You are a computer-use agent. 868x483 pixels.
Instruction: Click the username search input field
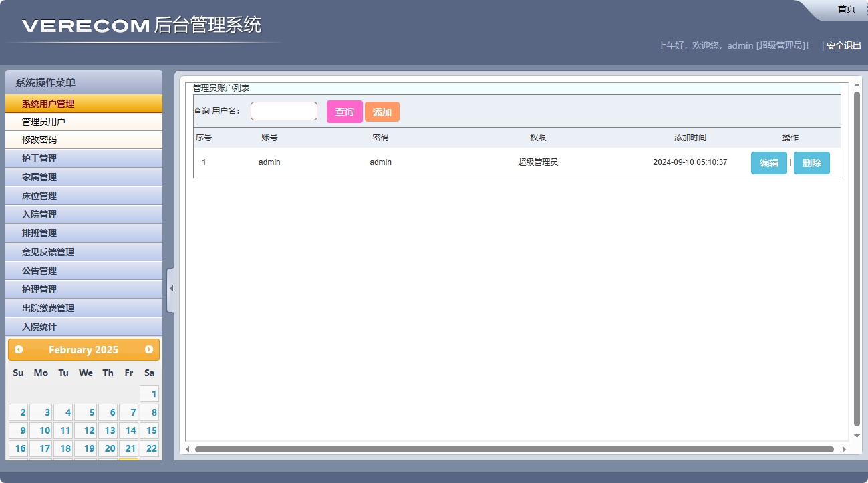coord(283,110)
